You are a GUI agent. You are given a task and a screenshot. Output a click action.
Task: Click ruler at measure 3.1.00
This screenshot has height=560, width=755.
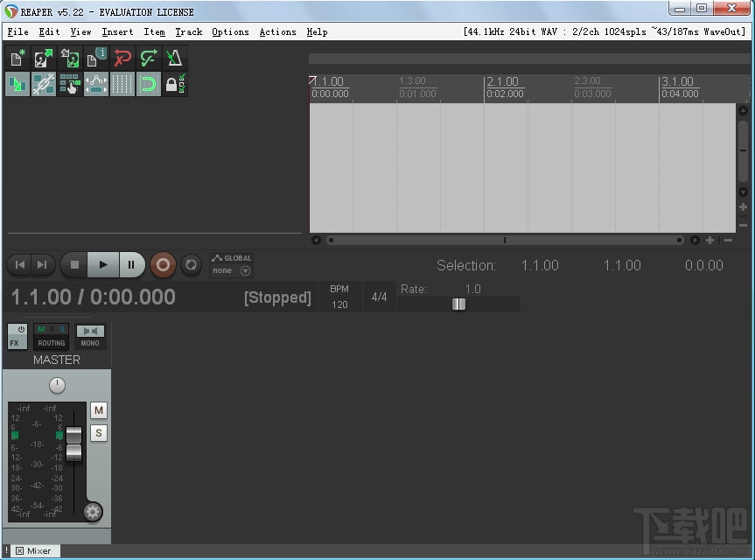tap(677, 81)
